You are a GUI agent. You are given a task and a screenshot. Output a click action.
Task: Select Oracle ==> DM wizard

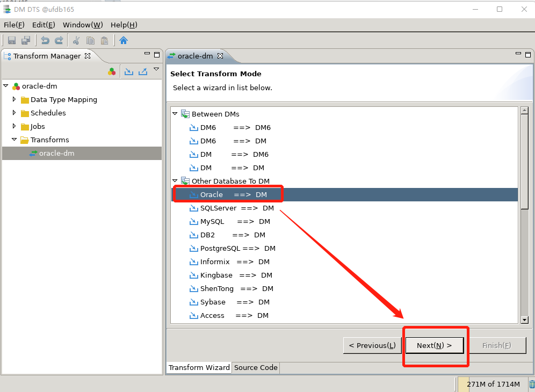[345, 194]
